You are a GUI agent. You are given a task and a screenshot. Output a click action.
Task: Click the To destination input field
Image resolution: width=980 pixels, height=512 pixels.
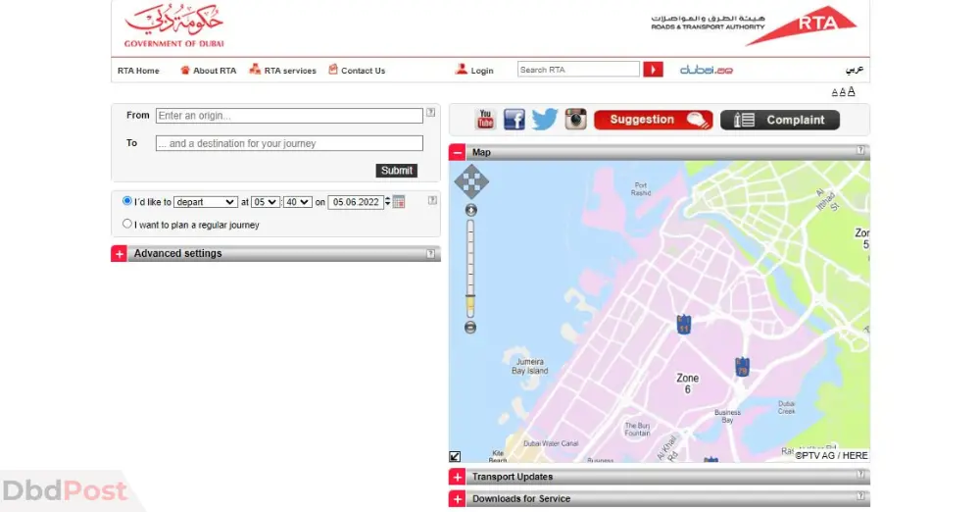[x=289, y=143]
